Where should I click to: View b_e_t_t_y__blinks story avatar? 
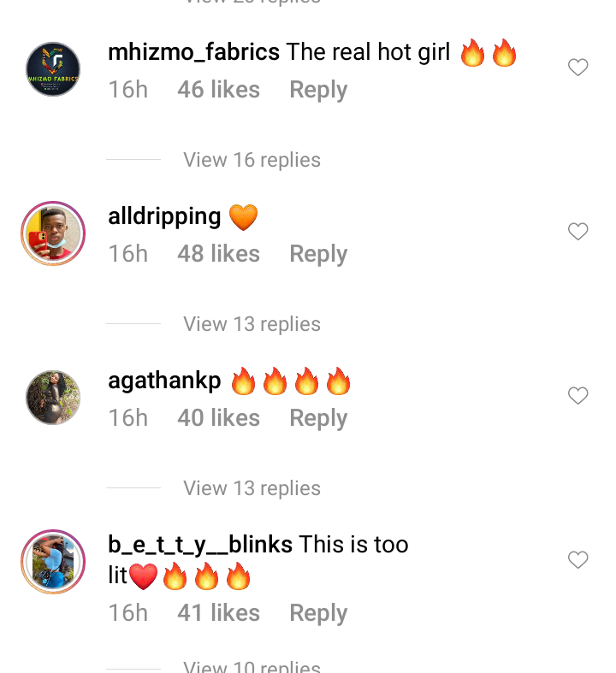[53, 562]
